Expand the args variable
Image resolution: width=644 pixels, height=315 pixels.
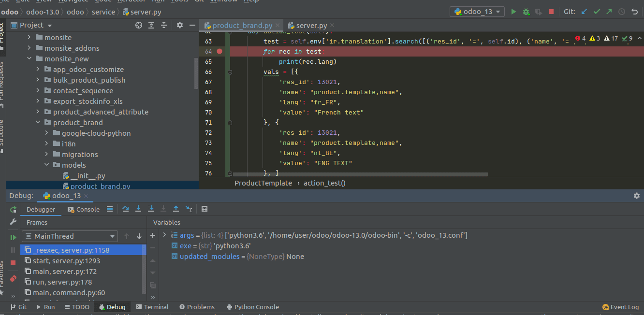(164, 235)
